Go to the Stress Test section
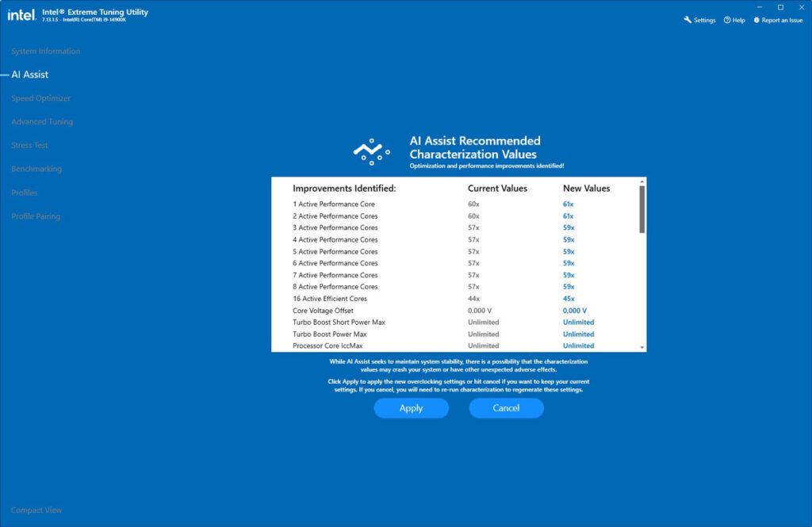812x527 pixels. pos(29,145)
